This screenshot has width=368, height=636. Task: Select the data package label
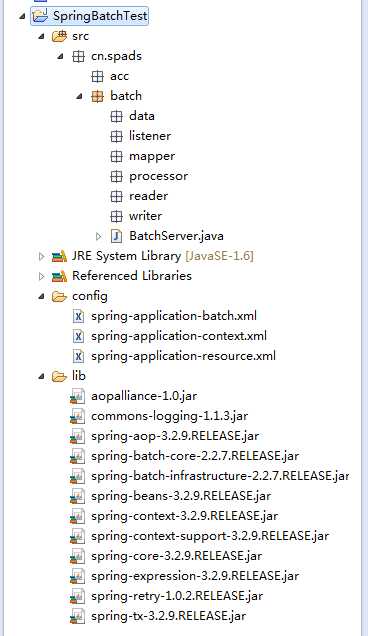tap(142, 116)
